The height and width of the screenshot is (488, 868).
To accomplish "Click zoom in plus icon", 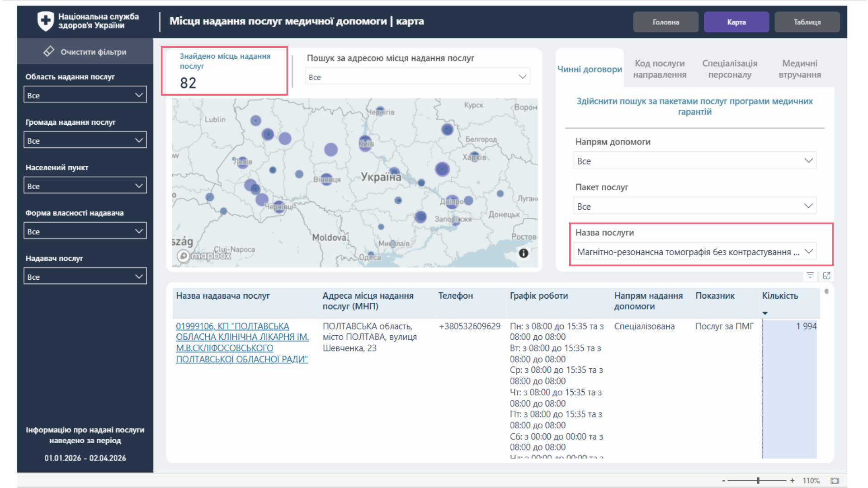I will coord(792,481).
